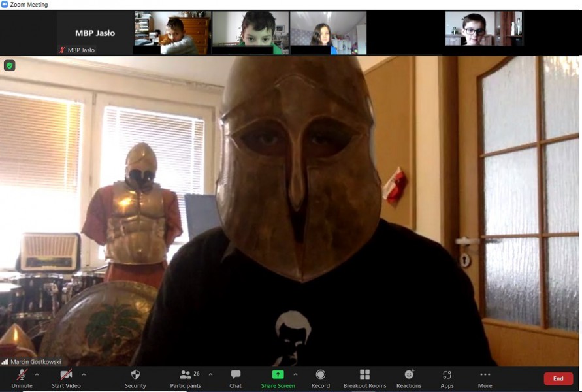Open the Participants panel
Image resolution: width=582 pixels, height=392 pixels.
(x=186, y=379)
